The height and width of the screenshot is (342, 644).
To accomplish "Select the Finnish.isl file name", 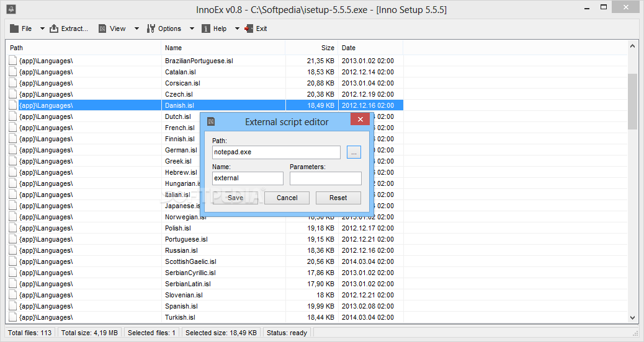I will tap(180, 139).
